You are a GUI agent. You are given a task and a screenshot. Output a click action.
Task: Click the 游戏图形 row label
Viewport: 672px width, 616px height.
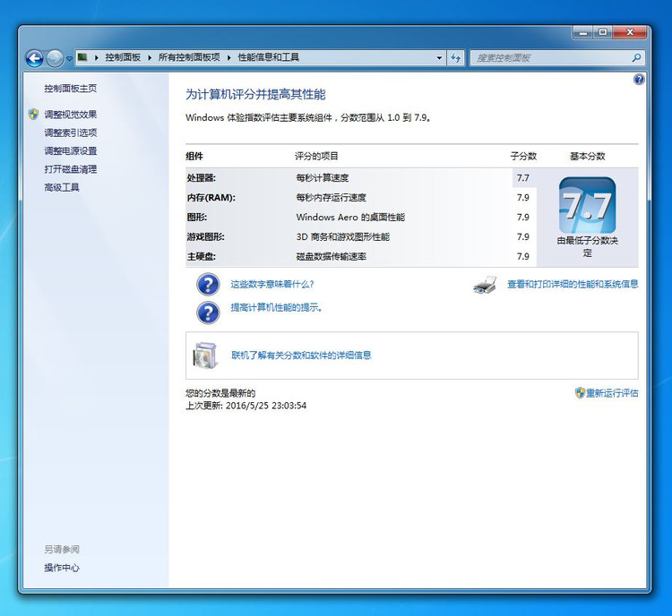click(x=205, y=237)
